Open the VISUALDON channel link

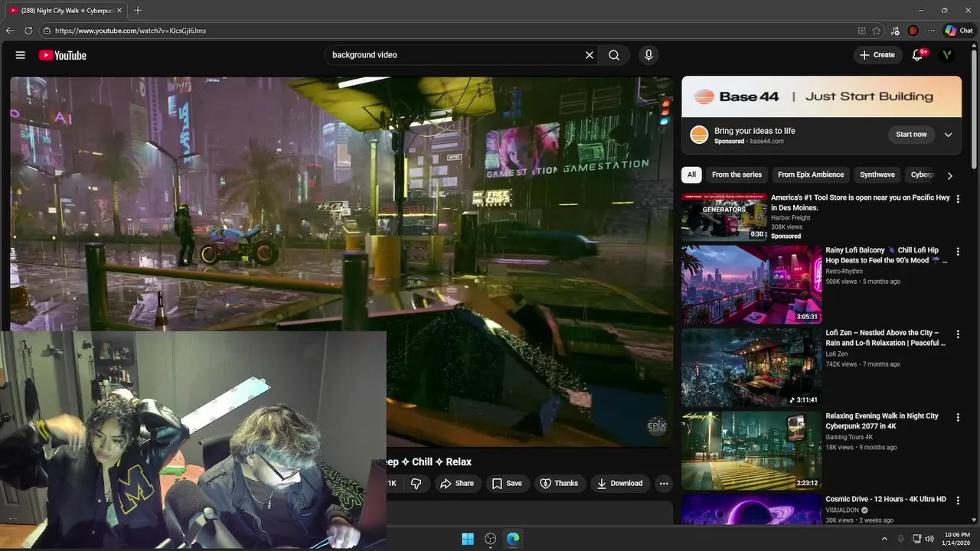(x=842, y=510)
